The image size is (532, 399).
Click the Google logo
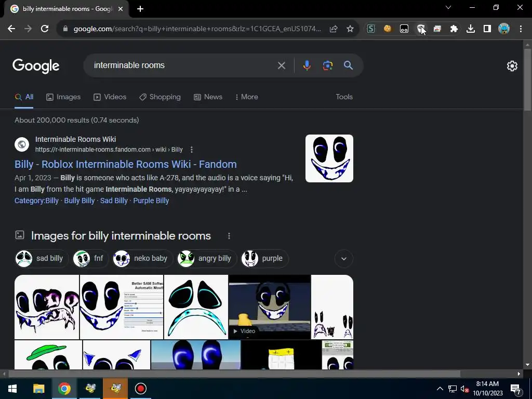coord(36,66)
